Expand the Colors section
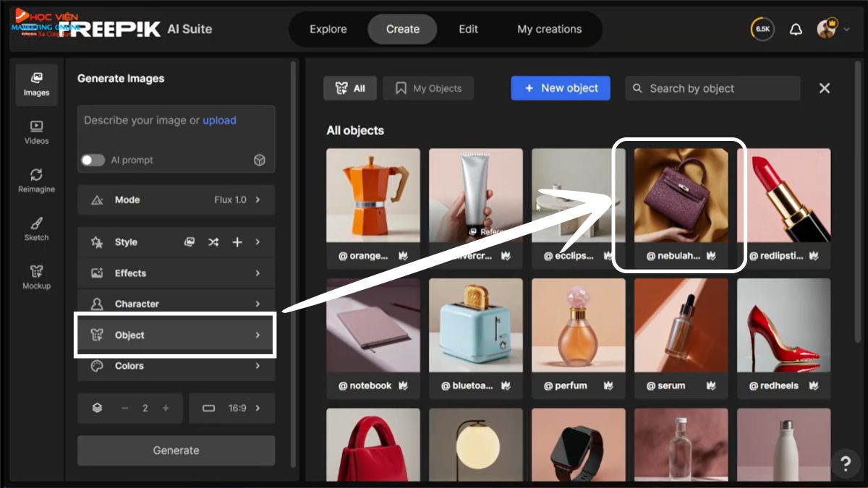868x488 pixels. click(x=176, y=366)
